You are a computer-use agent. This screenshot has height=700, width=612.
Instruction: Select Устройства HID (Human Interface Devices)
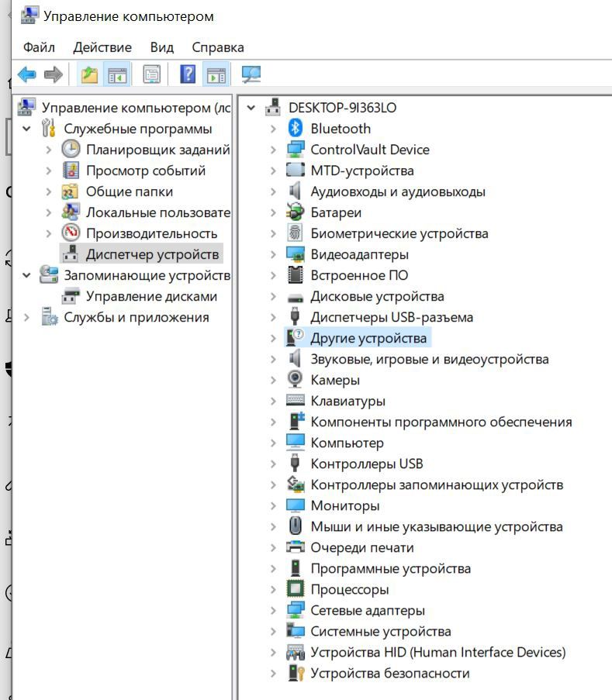point(438,652)
